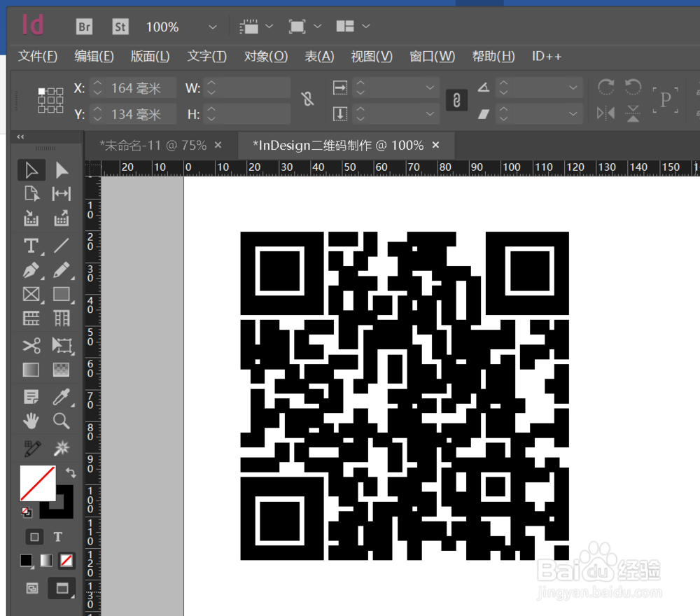This screenshot has height=616, width=700.
Task: Click the black stroke color swatch
Action: click(64, 509)
